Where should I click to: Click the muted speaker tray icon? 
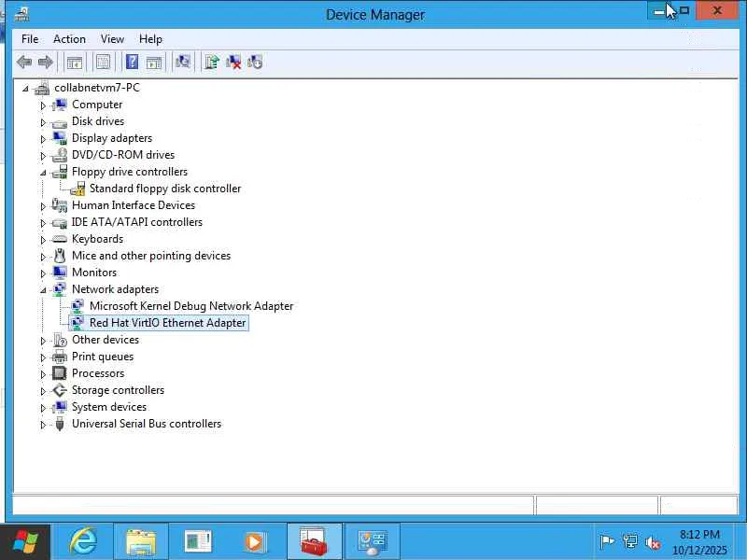click(652, 542)
